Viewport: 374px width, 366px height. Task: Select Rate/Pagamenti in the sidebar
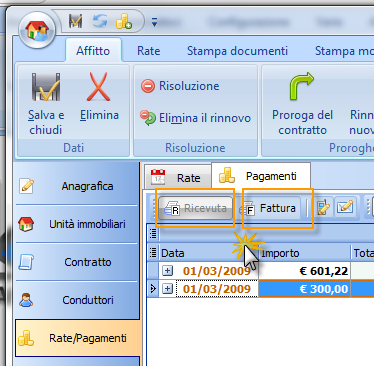point(77,338)
